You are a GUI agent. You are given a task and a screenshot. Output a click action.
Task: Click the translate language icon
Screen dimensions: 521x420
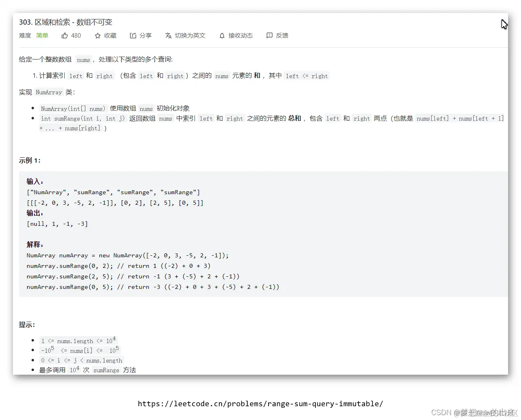click(x=168, y=36)
